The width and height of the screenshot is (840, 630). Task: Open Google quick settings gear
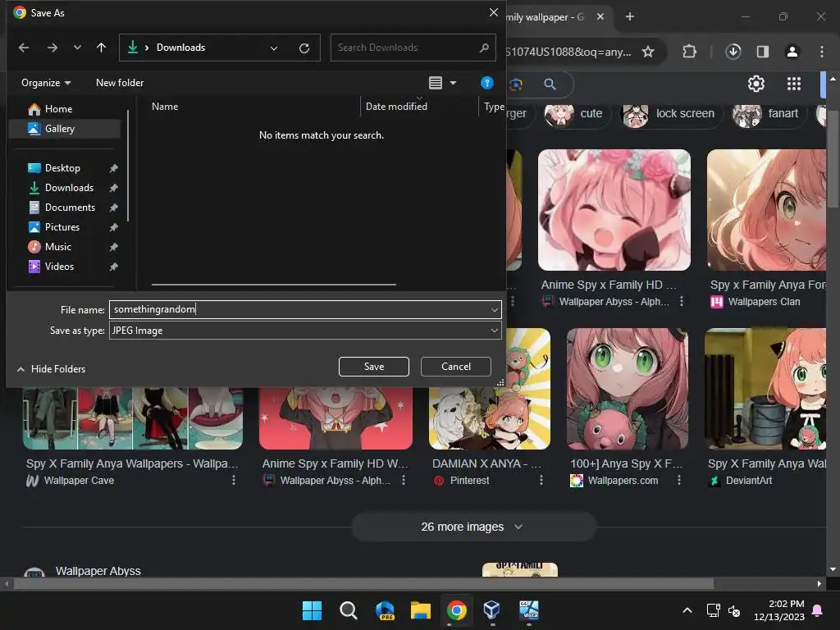pos(756,84)
